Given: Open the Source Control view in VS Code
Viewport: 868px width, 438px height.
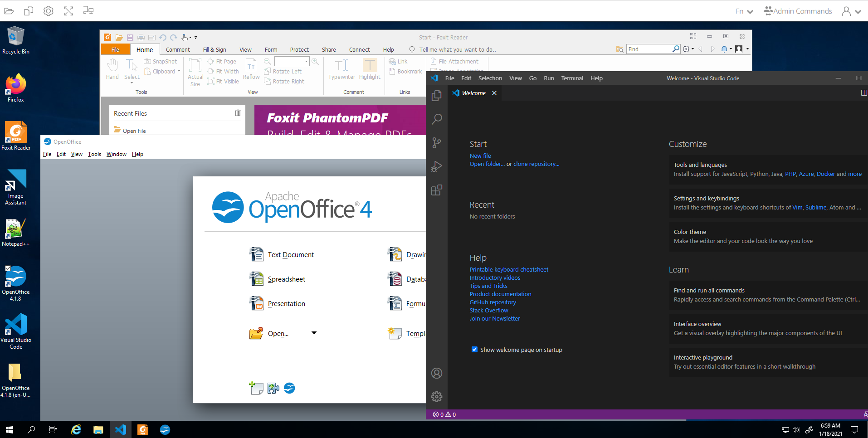Looking at the screenshot, I should 436,142.
